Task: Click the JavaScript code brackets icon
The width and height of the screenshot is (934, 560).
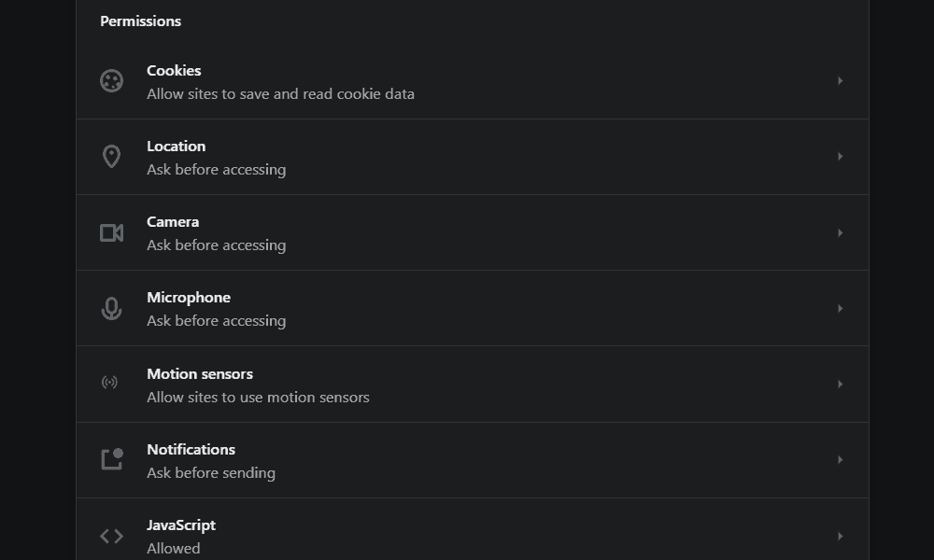Action: coord(111,536)
